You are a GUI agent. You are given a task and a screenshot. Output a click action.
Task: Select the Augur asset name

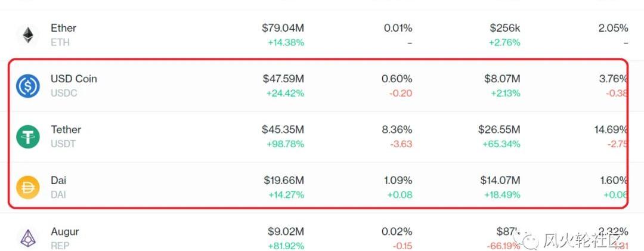(64, 231)
